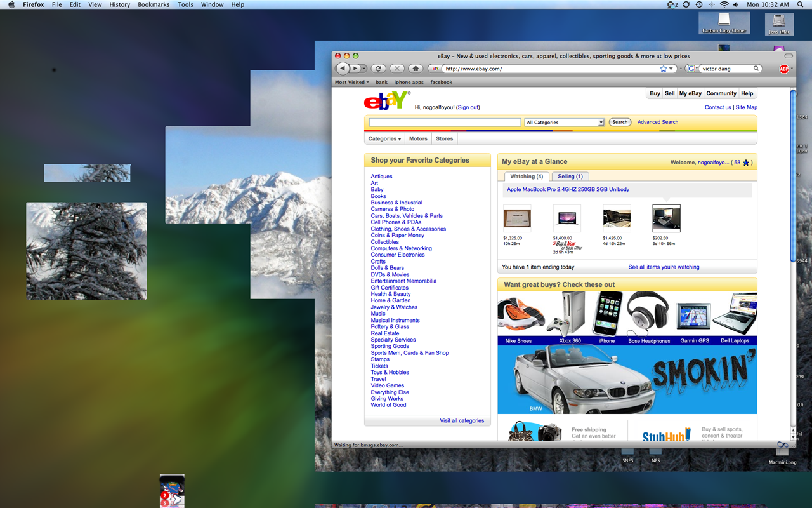
Task: Open the Motors navigation tab
Action: click(418, 138)
